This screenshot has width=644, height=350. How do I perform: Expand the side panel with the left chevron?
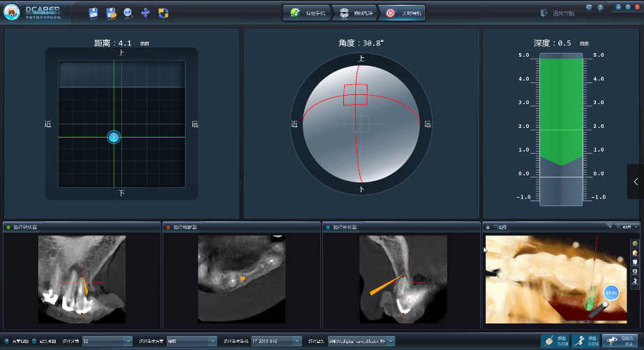click(636, 182)
